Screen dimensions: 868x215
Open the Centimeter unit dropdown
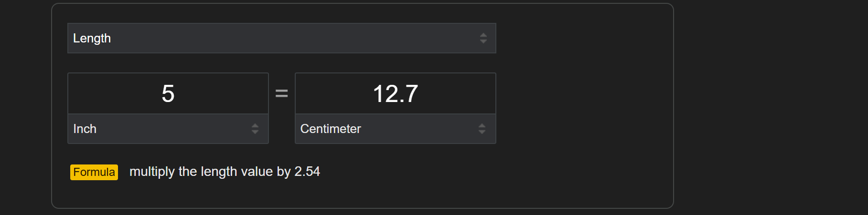395,129
